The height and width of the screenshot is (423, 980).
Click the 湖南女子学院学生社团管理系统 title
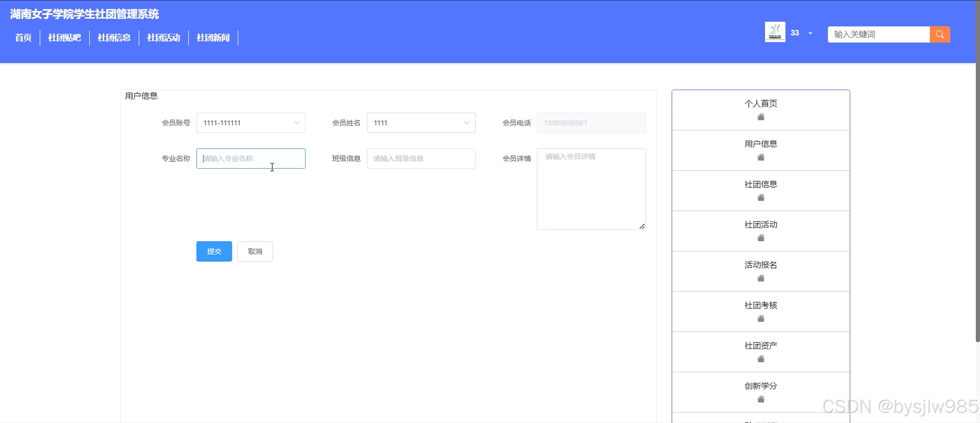point(84,14)
